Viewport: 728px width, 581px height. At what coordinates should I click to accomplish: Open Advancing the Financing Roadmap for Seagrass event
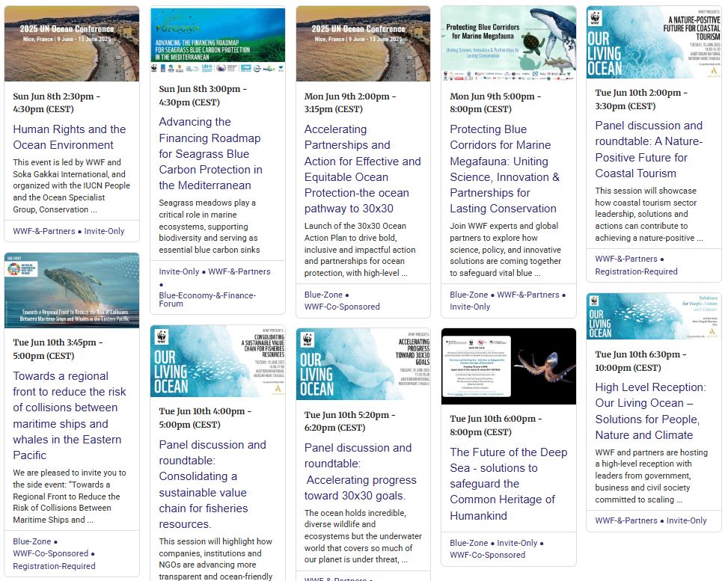coord(210,153)
